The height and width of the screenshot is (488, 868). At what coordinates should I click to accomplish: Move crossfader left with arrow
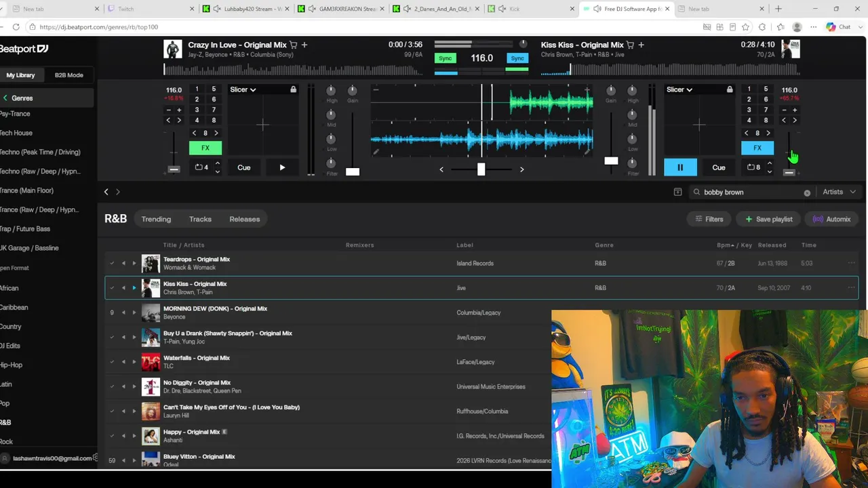click(441, 169)
